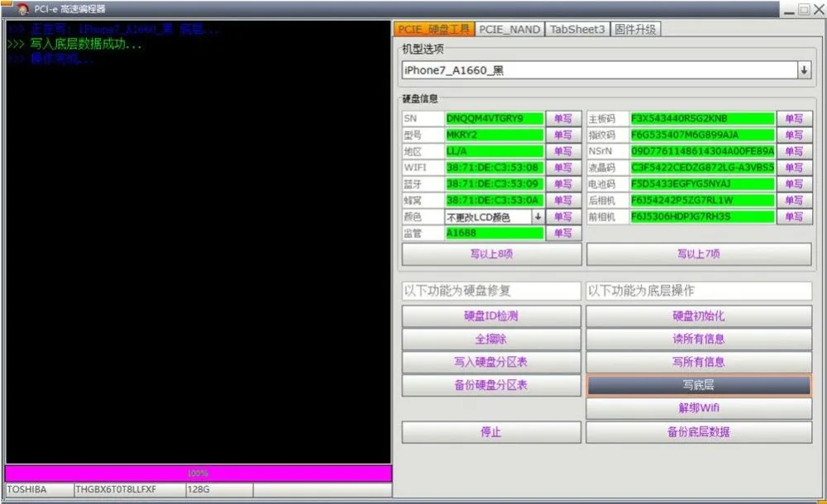The height and width of the screenshot is (504, 827).
Task: Click the PCI-e programmer app icon in title bar
Action: (22, 9)
